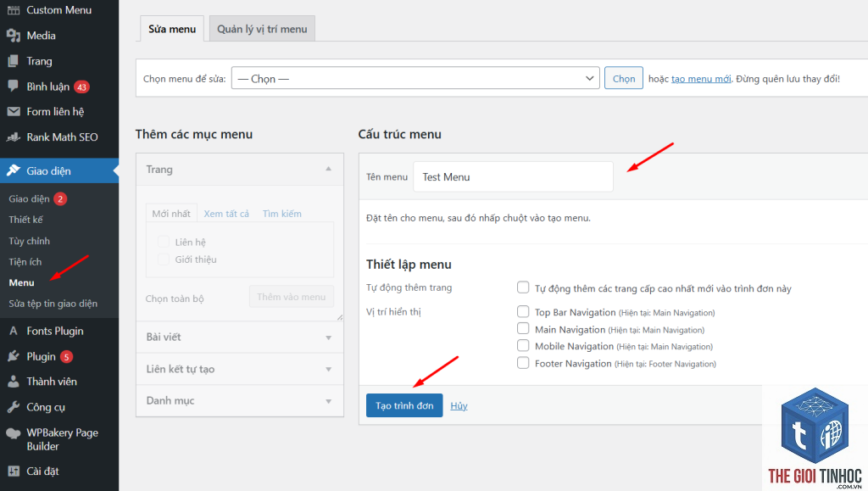
Task: Click the Công cụ wrench icon
Action: (14, 407)
